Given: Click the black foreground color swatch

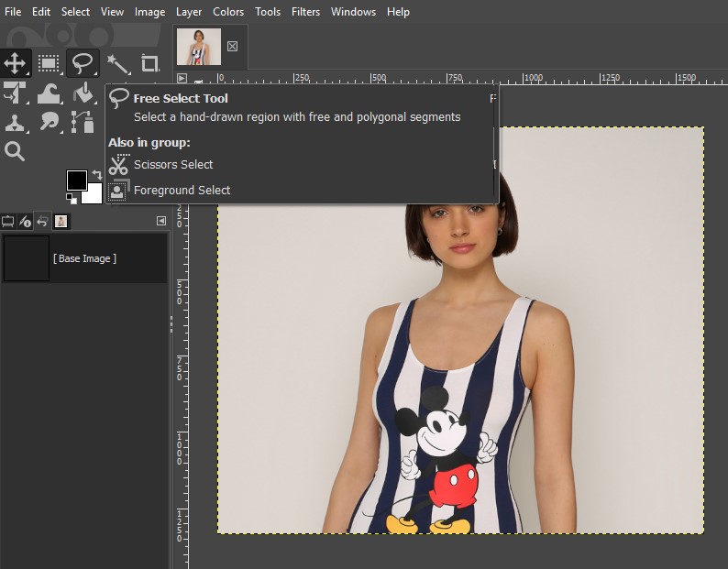Looking at the screenshot, I should pos(77,180).
